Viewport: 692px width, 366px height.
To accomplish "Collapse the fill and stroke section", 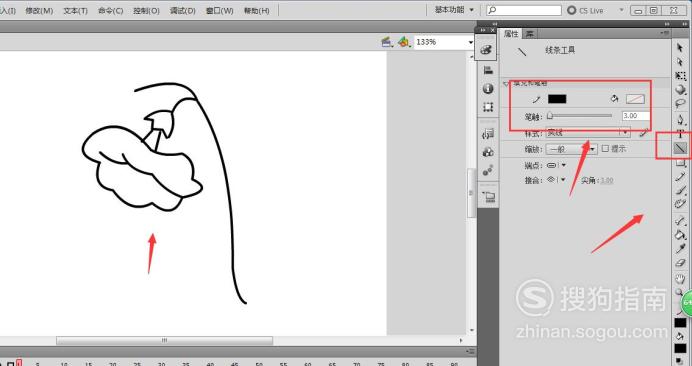I will pyautogui.click(x=506, y=83).
